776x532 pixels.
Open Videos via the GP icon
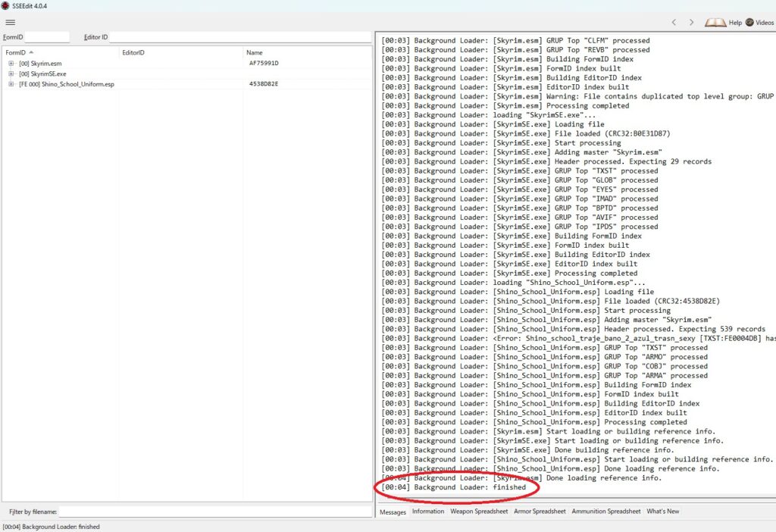point(749,23)
